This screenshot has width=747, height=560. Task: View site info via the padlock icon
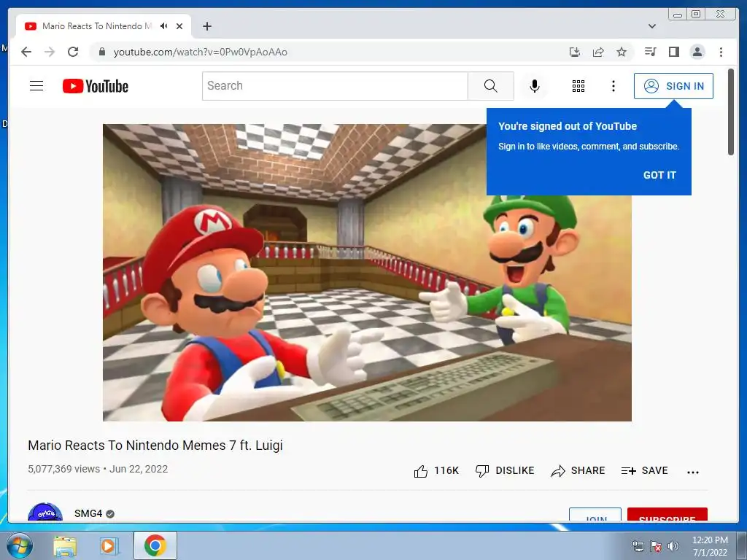click(101, 52)
